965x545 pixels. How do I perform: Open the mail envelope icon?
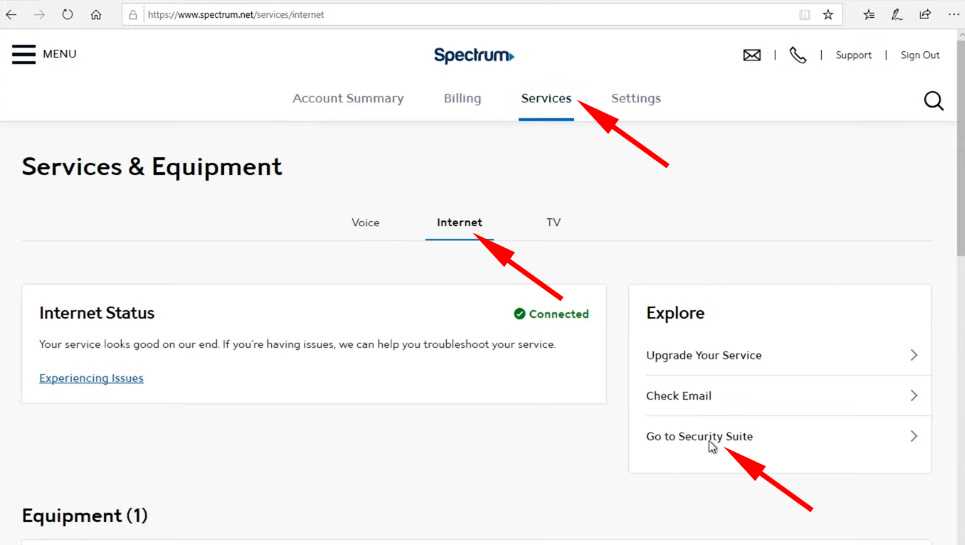point(752,55)
